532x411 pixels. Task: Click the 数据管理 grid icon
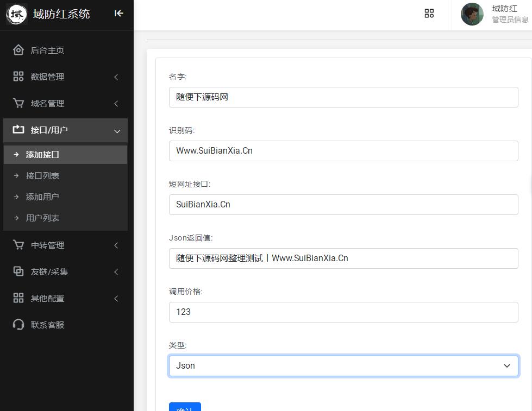[x=18, y=77]
